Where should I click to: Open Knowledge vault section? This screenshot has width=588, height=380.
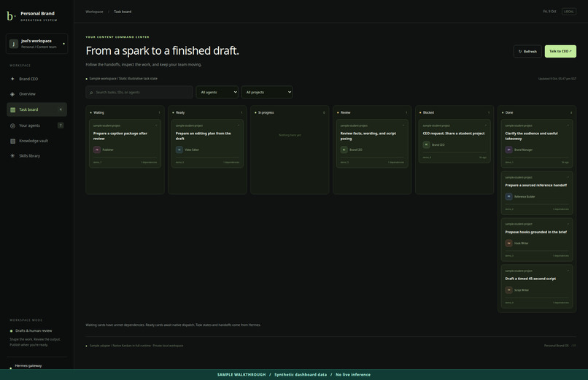[x=36, y=141]
